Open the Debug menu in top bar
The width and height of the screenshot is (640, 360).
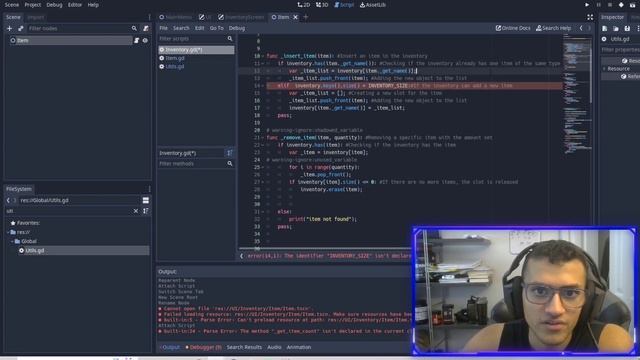point(54,5)
